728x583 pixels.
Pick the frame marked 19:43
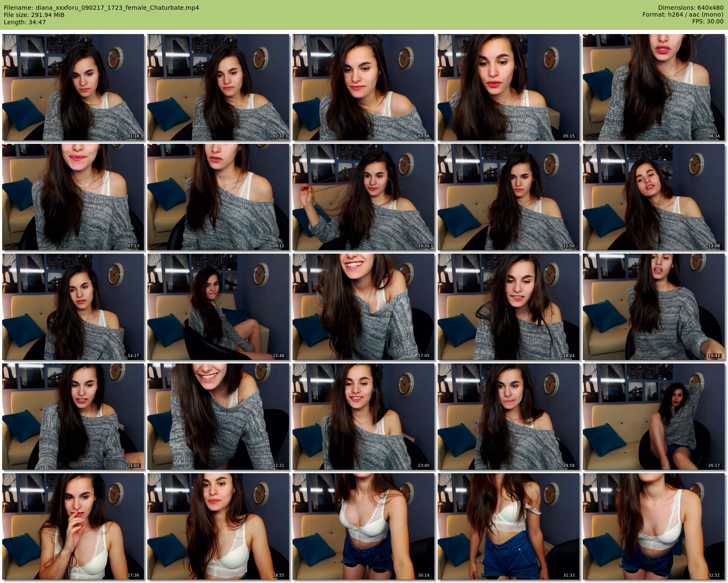point(654,307)
